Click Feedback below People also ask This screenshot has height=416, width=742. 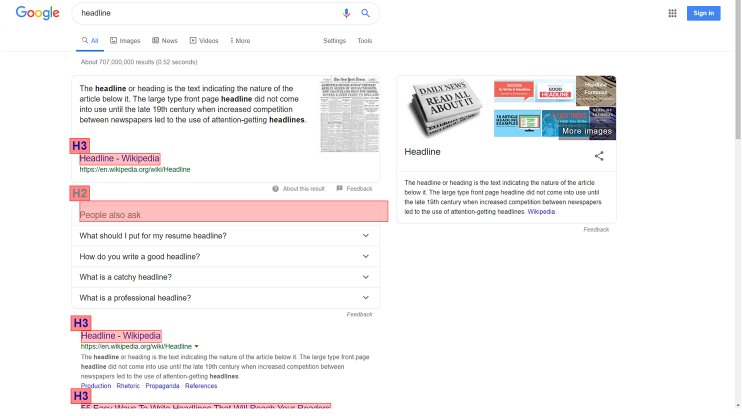tap(359, 314)
